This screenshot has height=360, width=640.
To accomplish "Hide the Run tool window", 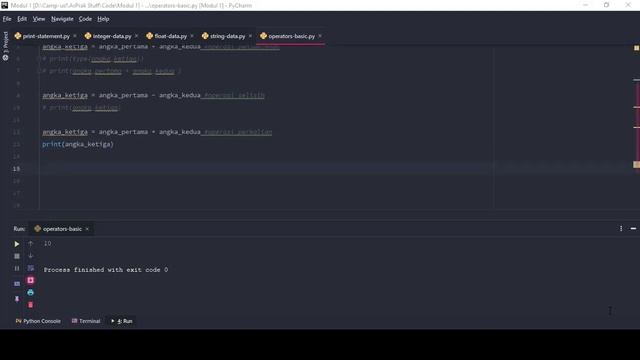I will [633, 229].
